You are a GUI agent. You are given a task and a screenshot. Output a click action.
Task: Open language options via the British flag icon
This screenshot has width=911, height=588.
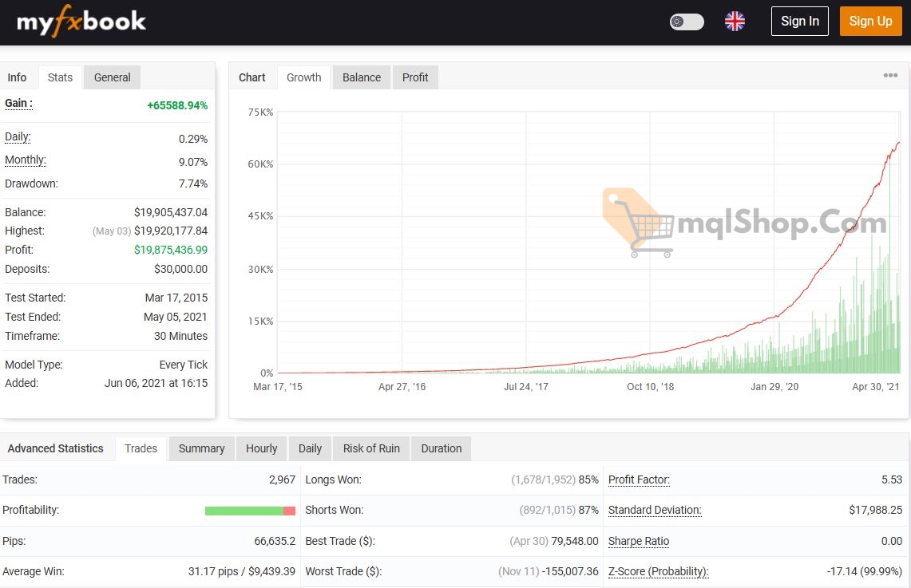(x=735, y=22)
